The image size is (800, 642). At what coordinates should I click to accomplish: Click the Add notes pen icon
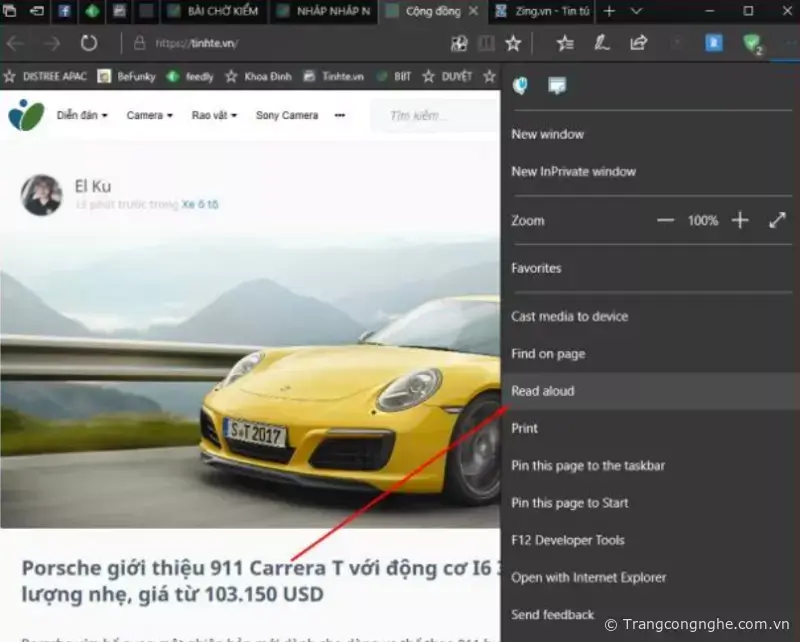click(602, 43)
